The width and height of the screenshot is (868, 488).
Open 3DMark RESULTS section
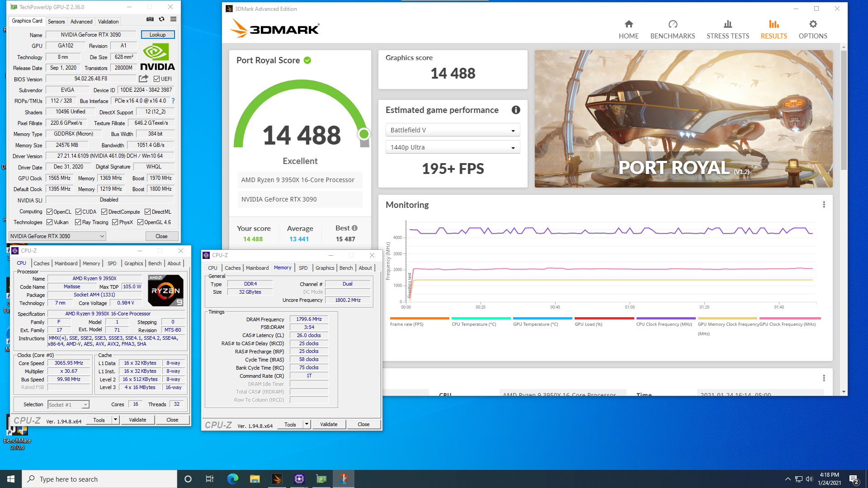pos(774,29)
